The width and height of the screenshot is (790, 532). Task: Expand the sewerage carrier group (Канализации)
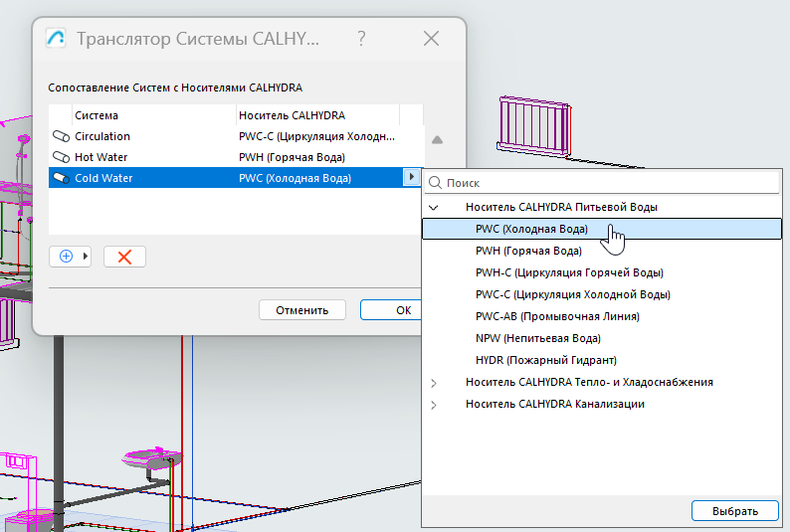click(x=433, y=405)
